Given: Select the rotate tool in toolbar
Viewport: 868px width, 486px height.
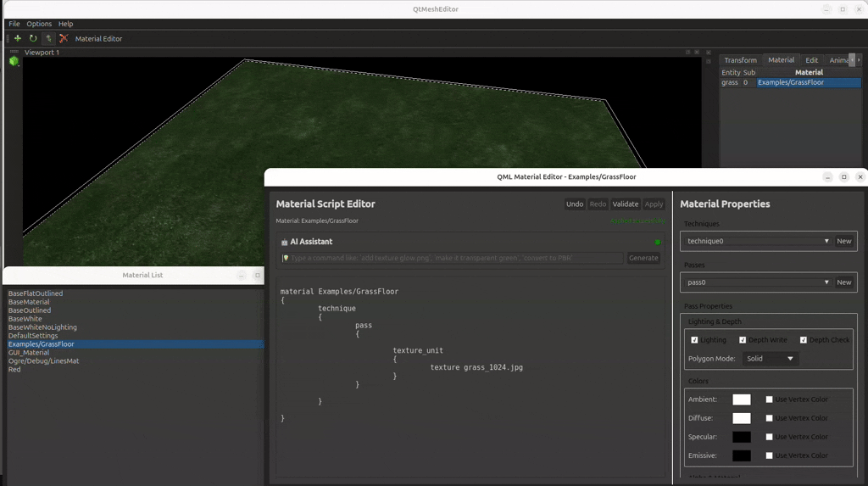Looking at the screenshot, I should [33, 38].
